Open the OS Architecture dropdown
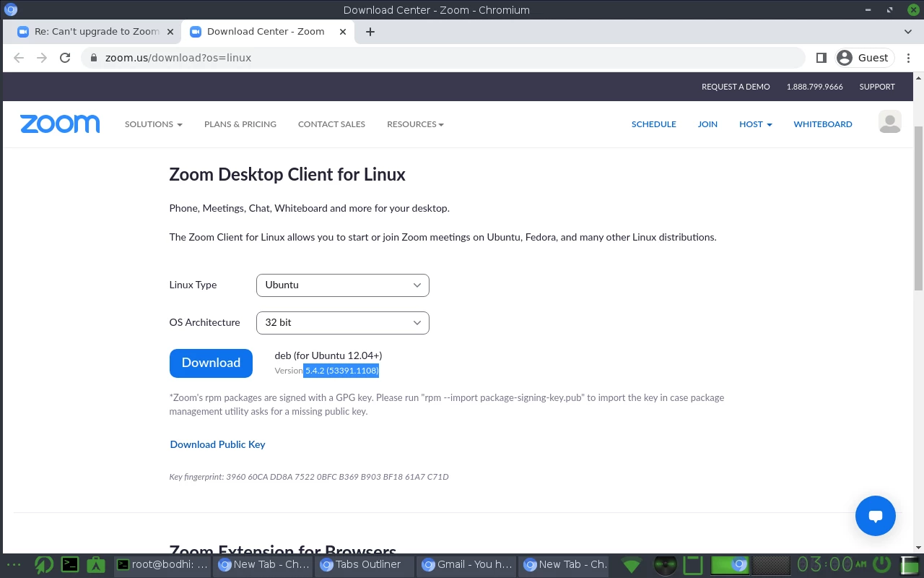This screenshot has height=578, width=924. (343, 322)
